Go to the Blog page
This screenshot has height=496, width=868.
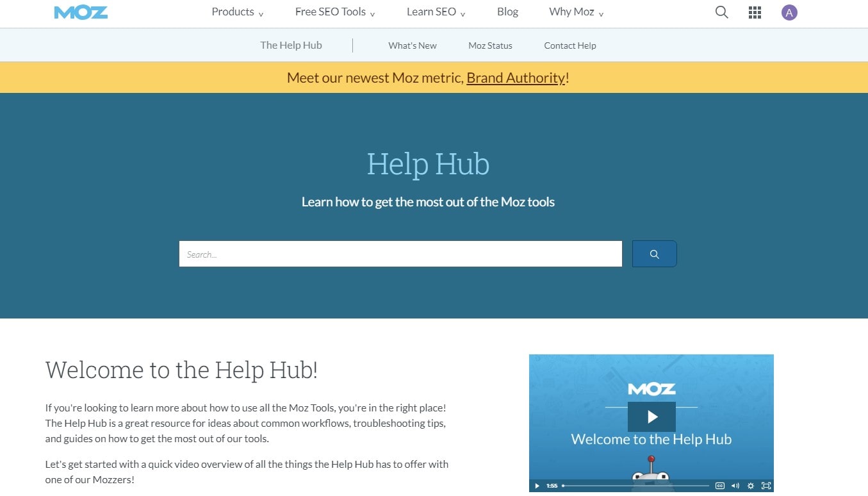coord(507,12)
